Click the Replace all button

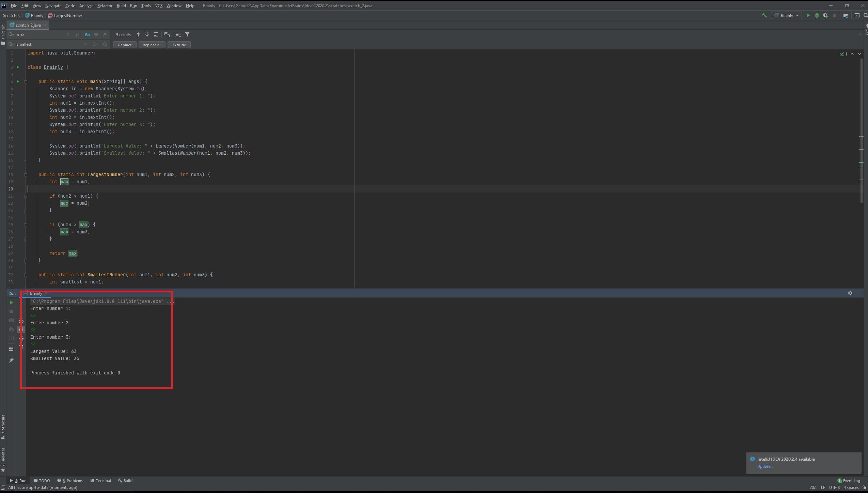152,45
